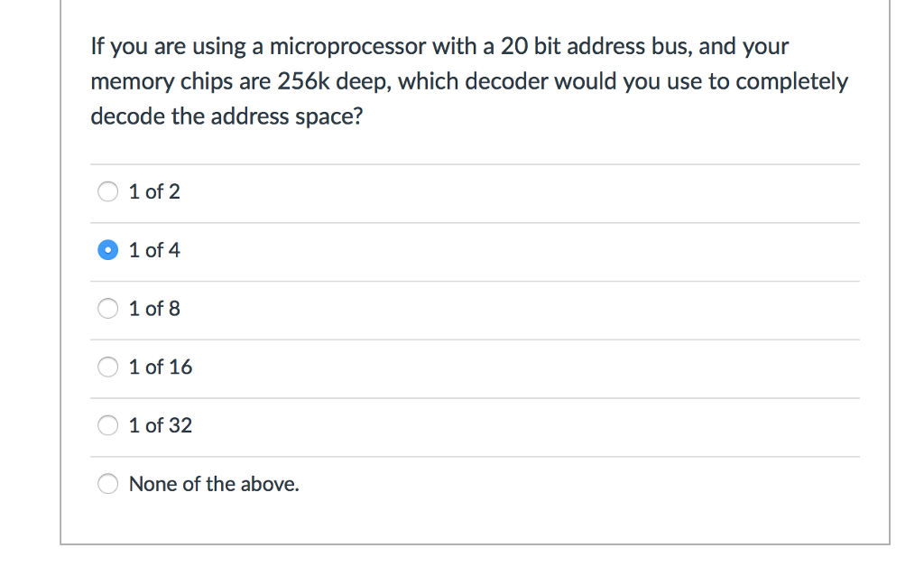
Task: Click the "1 of 8" answer label text
Action: tap(154, 308)
